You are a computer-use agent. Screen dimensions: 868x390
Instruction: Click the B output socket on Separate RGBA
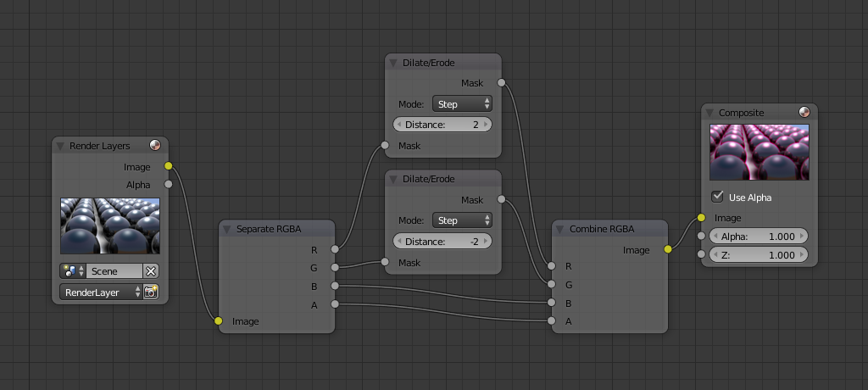(334, 286)
